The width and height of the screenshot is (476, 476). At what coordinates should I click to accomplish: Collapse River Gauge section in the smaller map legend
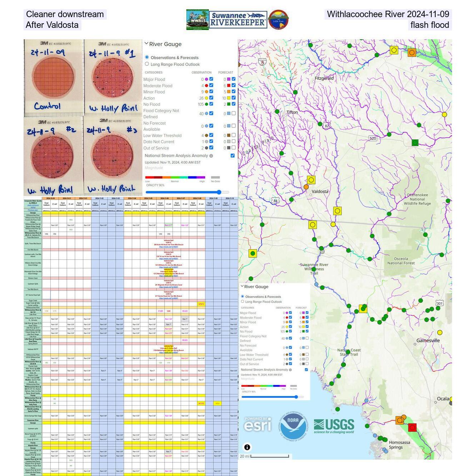click(242, 286)
